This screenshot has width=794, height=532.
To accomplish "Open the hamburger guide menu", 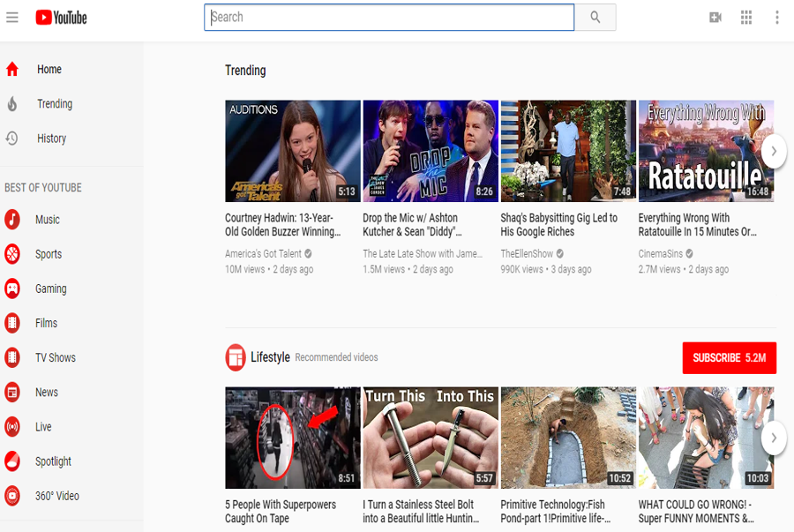I will pyautogui.click(x=12, y=18).
